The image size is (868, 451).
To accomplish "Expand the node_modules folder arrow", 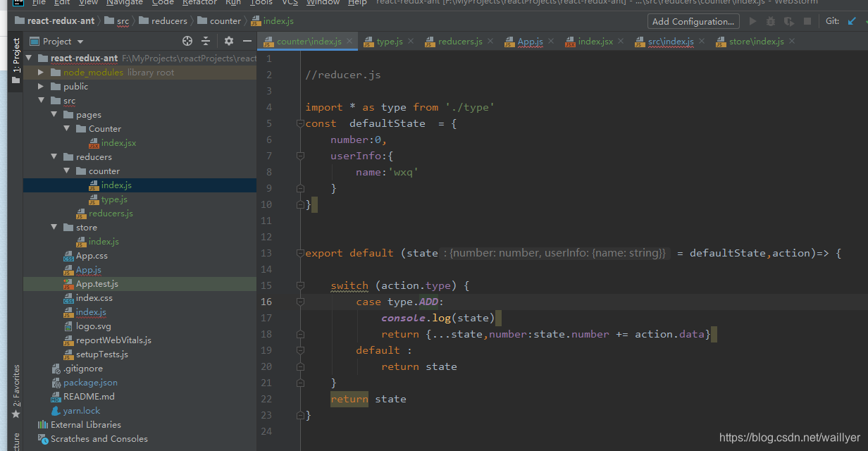I will (41, 72).
